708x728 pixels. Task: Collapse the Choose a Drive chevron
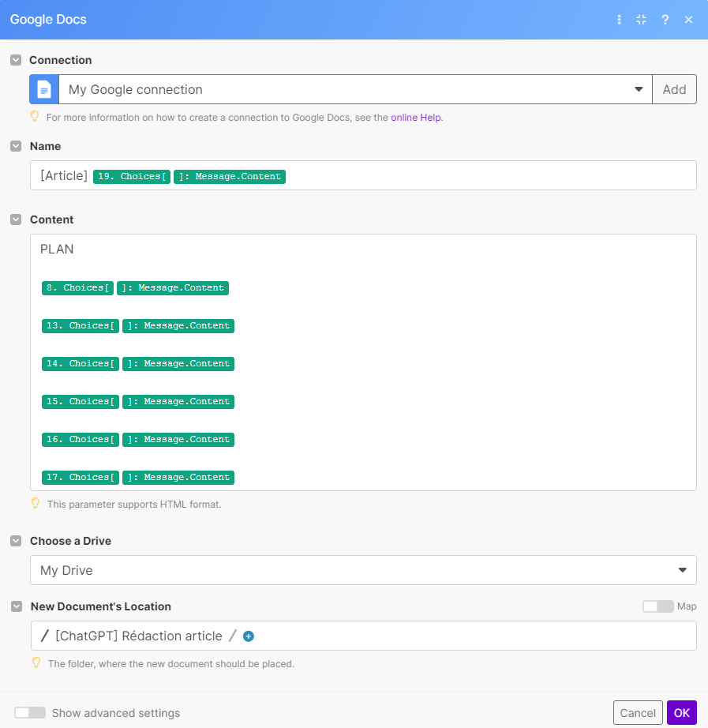point(16,541)
